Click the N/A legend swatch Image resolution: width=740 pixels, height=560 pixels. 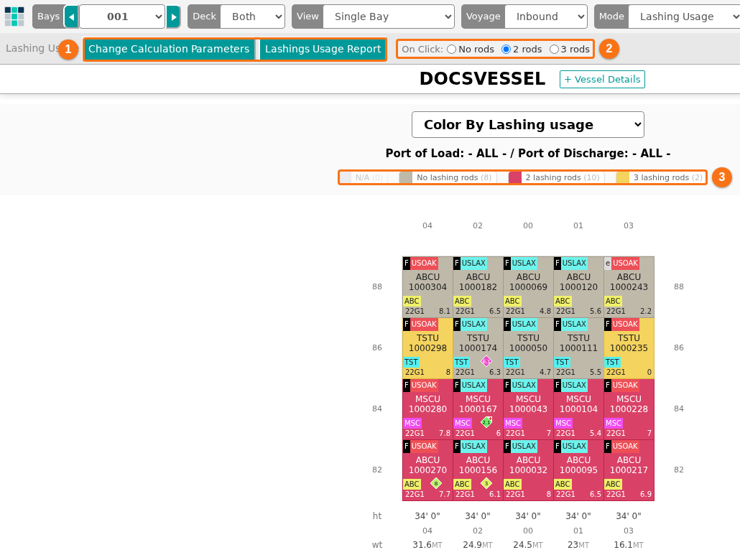click(x=346, y=177)
